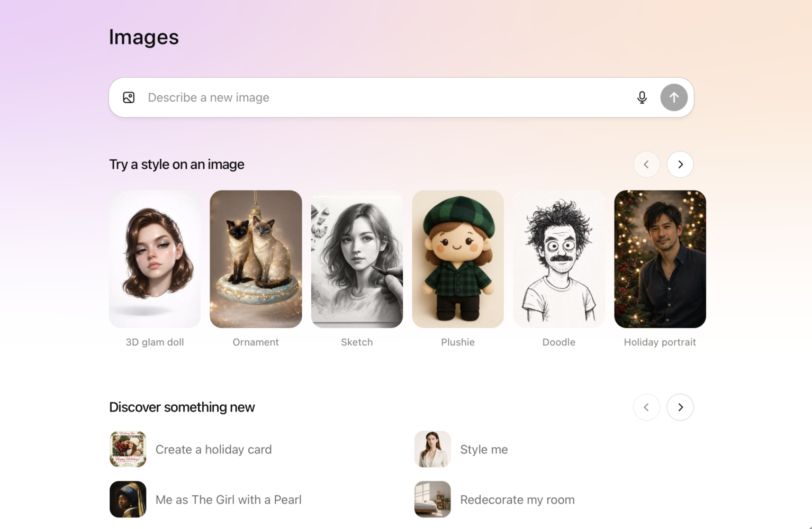Pick the Sketch style image
The height and width of the screenshot is (529, 812).
pyautogui.click(x=357, y=259)
